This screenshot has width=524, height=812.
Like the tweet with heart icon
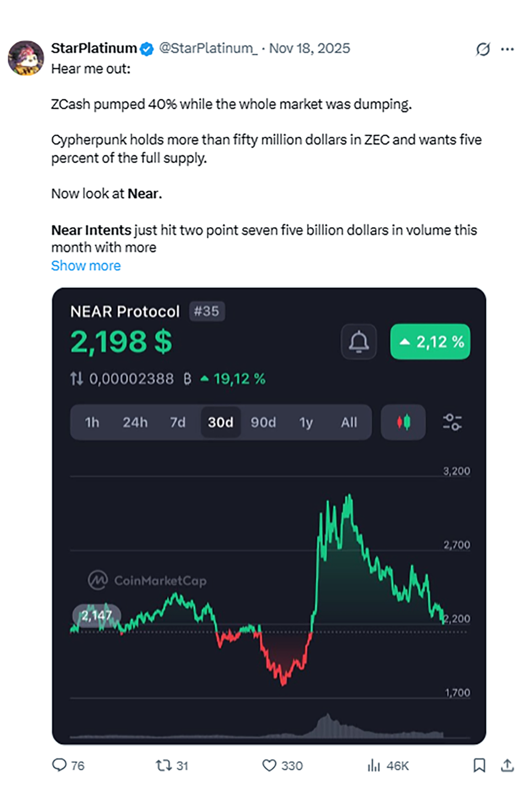pyautogui.click(x=282, y=766)
